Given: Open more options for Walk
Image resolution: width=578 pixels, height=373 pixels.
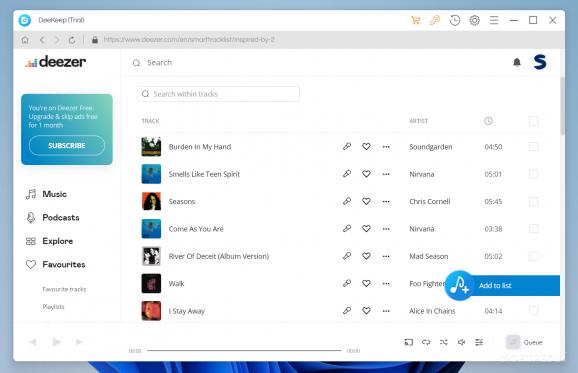Looking at the screenshot, I should [x=386, y=283].
